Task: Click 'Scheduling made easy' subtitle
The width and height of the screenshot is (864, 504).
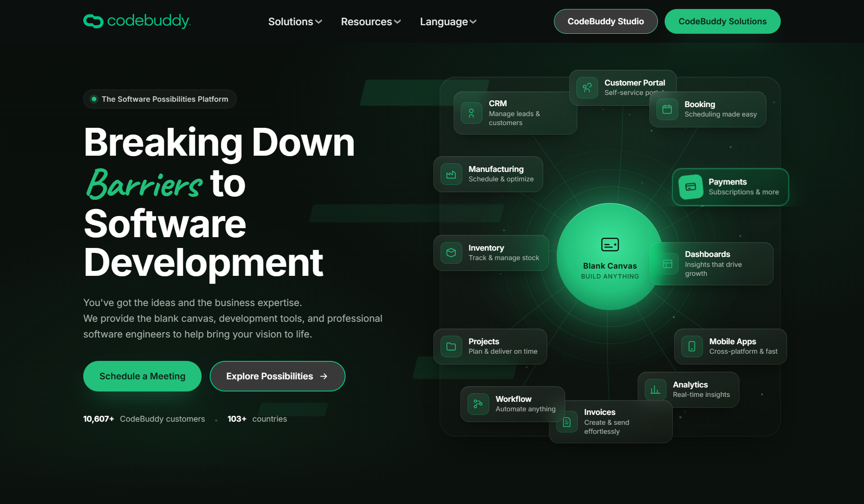Action: (720, 114)
